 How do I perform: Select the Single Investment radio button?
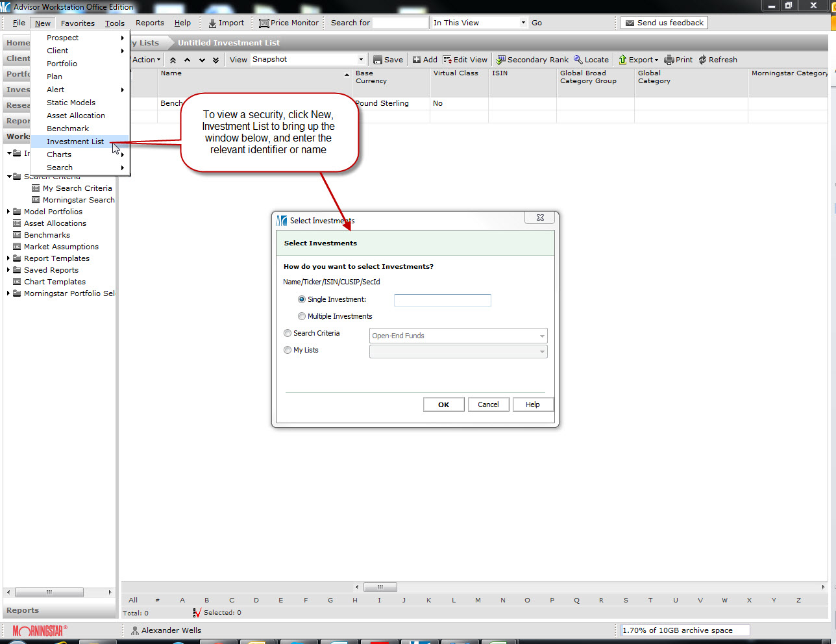[x=302, y=300]
